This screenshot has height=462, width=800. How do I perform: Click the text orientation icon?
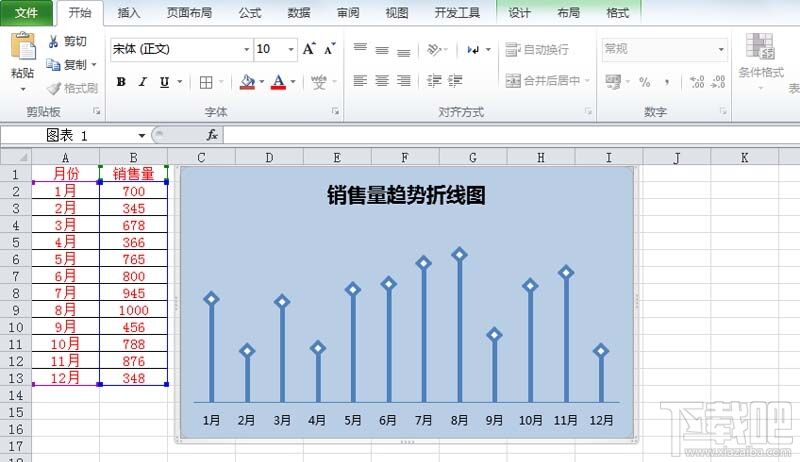point(434,49)
